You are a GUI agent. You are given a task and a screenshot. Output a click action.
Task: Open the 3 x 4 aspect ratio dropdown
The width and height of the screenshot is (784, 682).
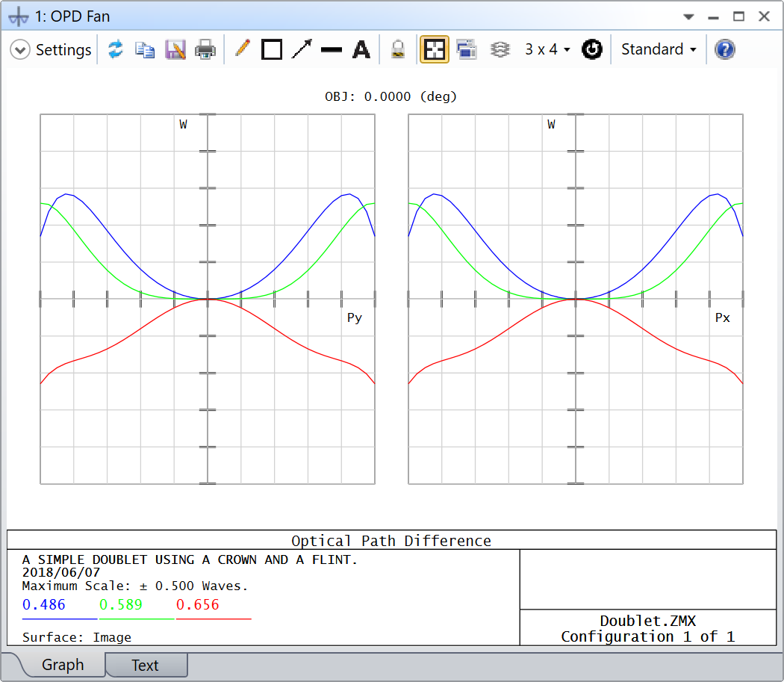(546, 49)
